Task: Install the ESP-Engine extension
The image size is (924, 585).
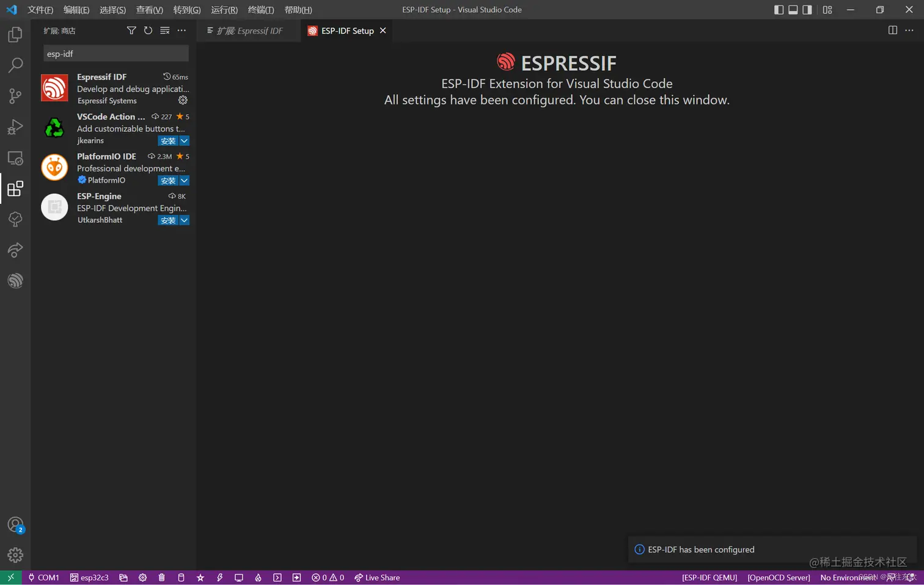Action: point(168,220)
